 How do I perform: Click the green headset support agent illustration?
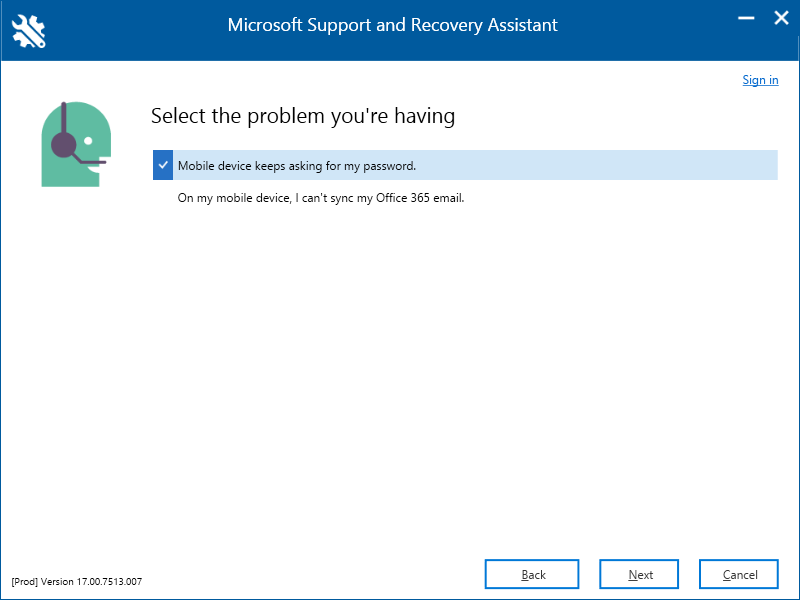tap(76, 144)
